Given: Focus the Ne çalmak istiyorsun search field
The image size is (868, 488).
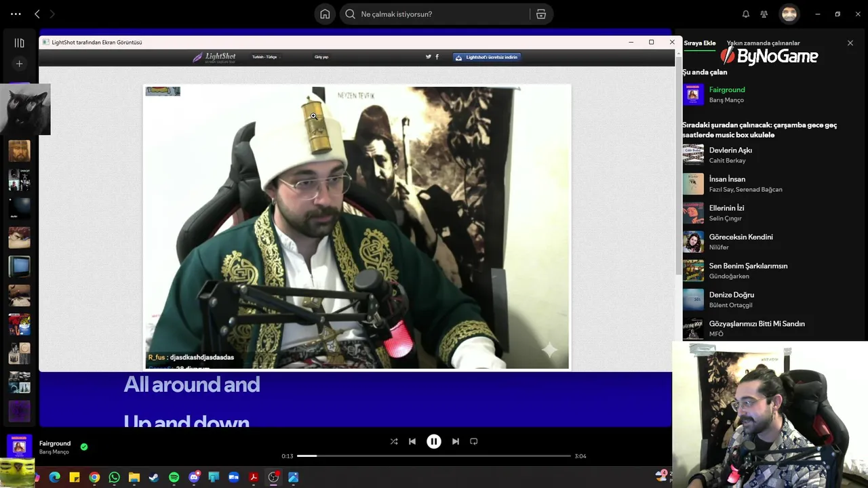Looking at the screenshot, I should click(434, 14).
